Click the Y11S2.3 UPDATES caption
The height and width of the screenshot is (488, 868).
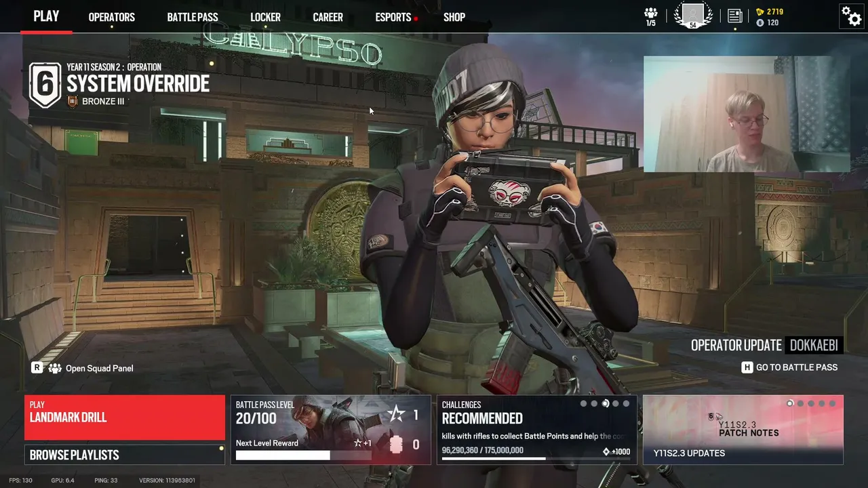click(x=689, y=453)
